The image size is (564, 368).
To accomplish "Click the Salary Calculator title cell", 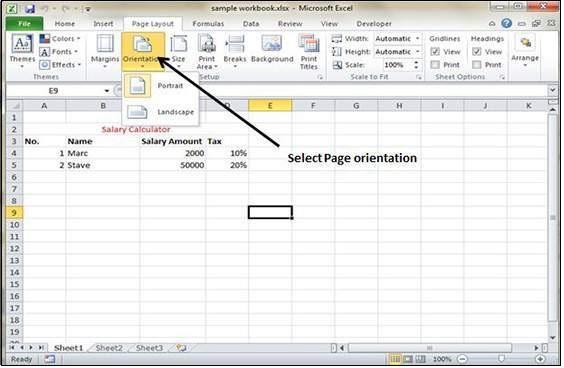I will (136, 130).
